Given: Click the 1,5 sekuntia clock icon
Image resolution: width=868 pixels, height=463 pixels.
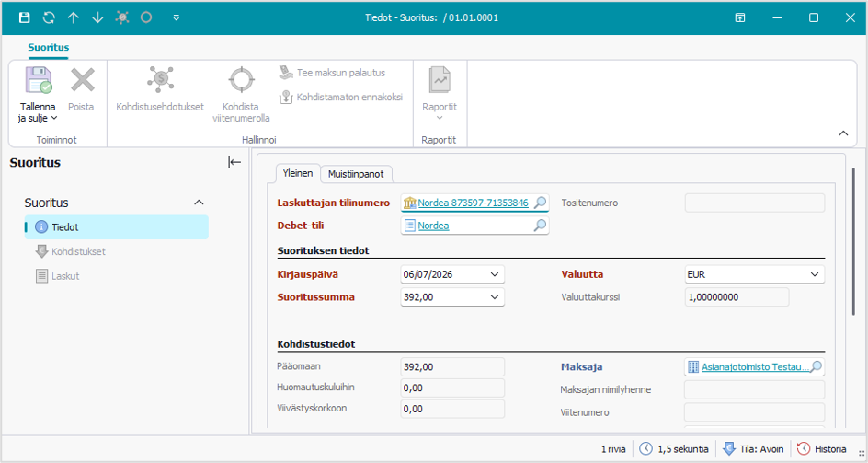Looking at the screenshot, I should [646, 448].
